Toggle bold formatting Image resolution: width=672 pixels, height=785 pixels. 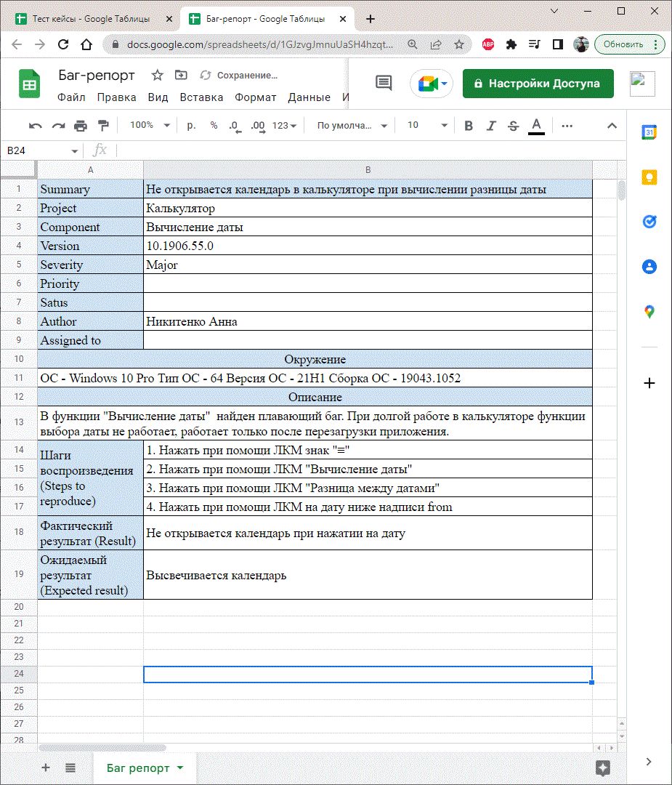(x=469, y=126)
